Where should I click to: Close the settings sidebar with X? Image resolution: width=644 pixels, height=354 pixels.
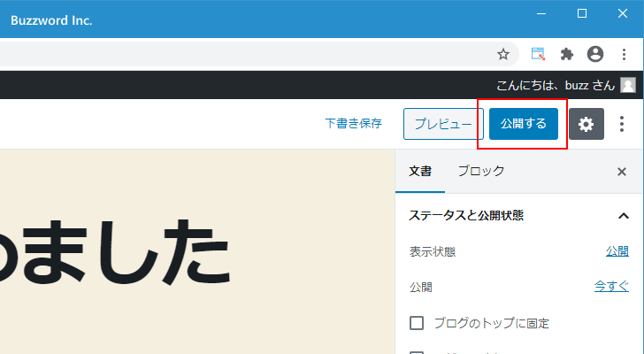pos(621,172)
